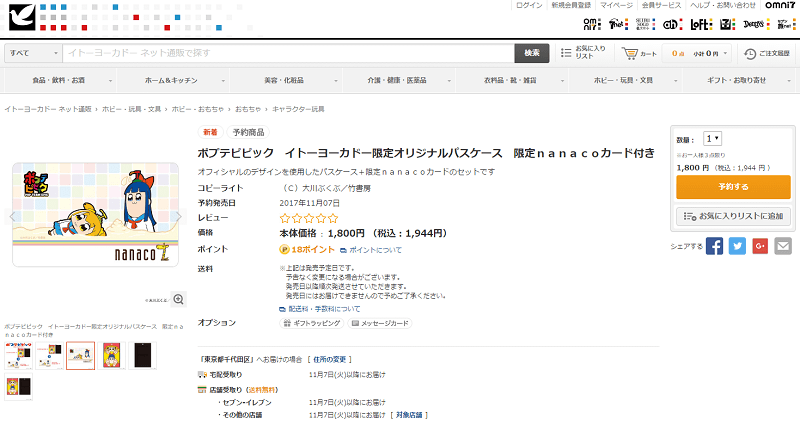Image resolution: width=800 pixels, height=425 pixels.
Task: Select the last thumbnail in second row
Action: pos(18,387)
